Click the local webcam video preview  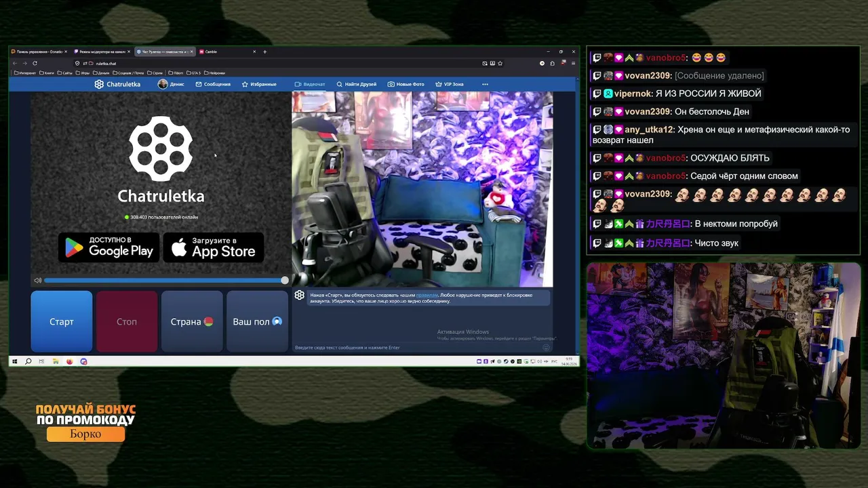click(x=422, y=190)
